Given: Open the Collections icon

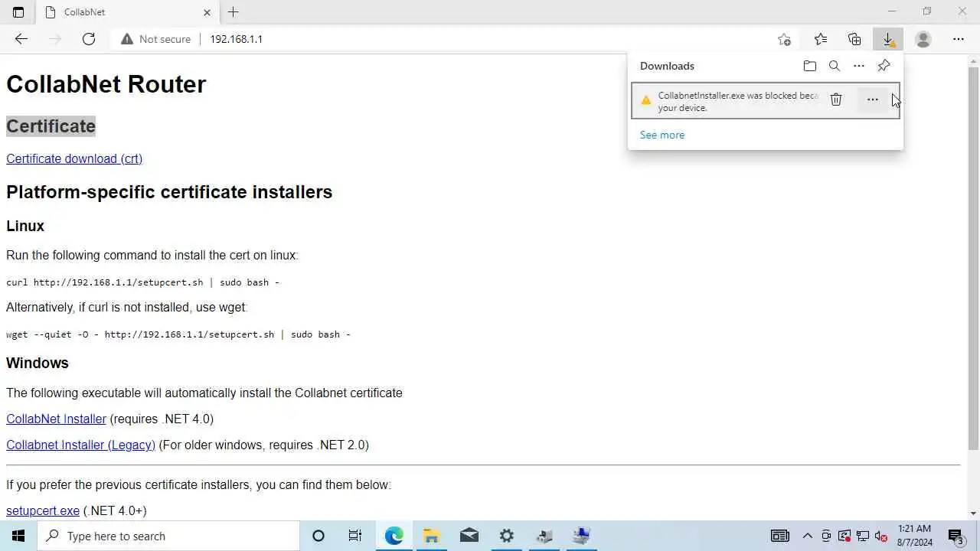Looking at the screenshot, I should pyautogui.click(x=854, y=39).
